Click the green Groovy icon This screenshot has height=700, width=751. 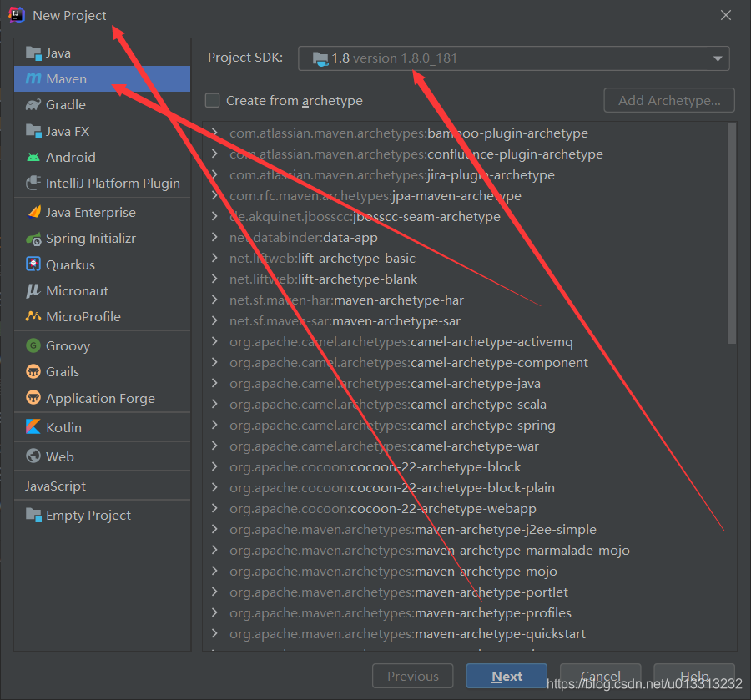tap(33, 345)
